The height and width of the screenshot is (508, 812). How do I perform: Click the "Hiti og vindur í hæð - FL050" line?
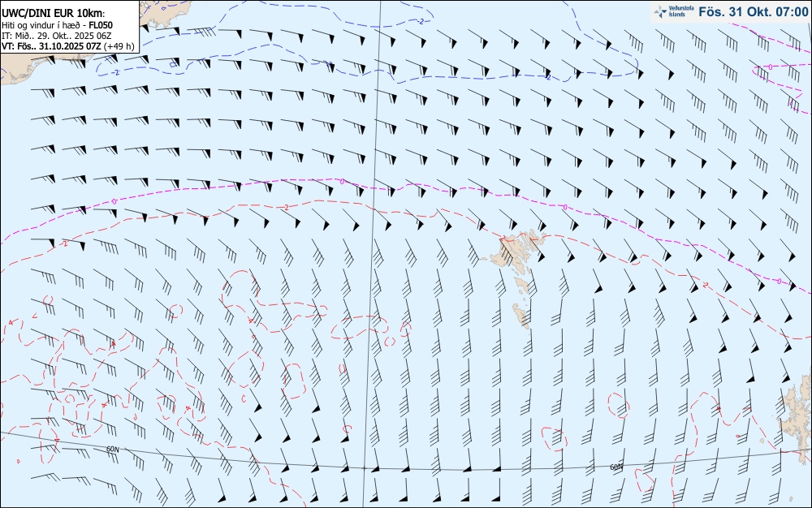pos(57,25)
